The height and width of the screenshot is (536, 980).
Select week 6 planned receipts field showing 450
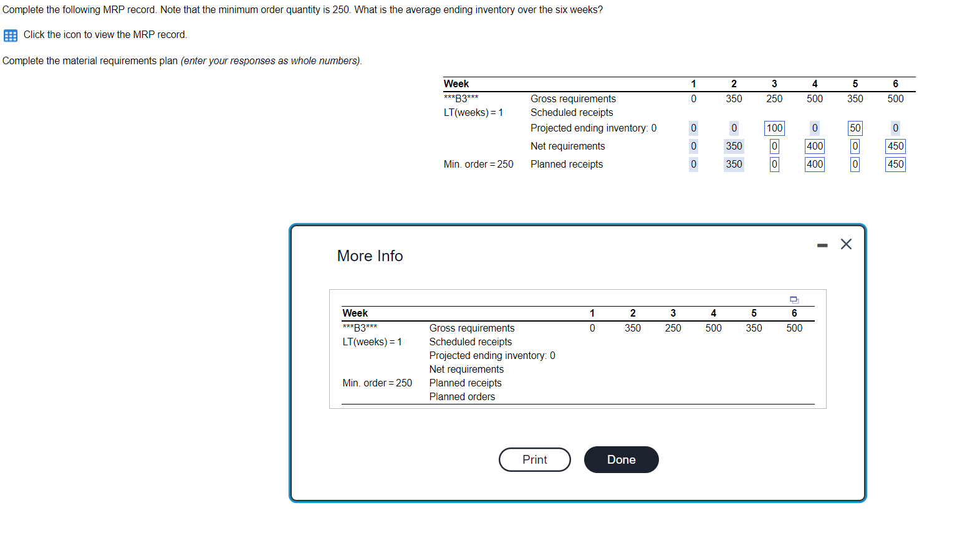[x=896, y=165]
